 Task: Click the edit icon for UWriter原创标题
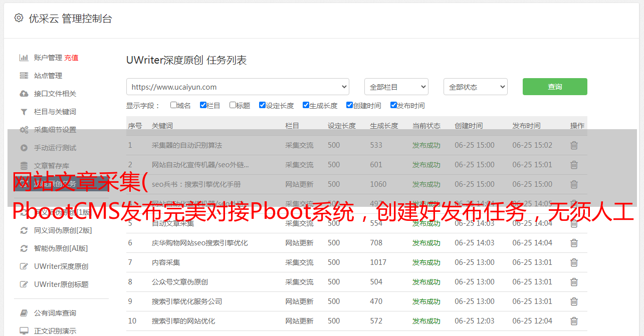(x=24, y=284)
